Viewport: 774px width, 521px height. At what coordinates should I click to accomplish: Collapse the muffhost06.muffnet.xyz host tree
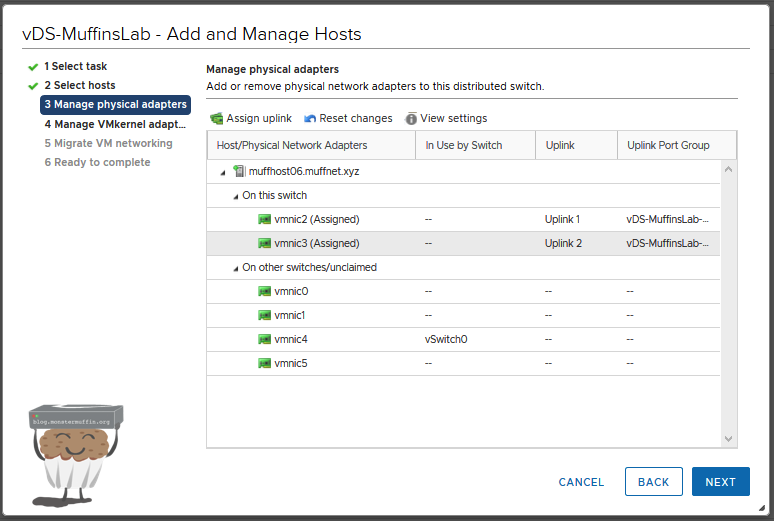click(x=222, y=172)
